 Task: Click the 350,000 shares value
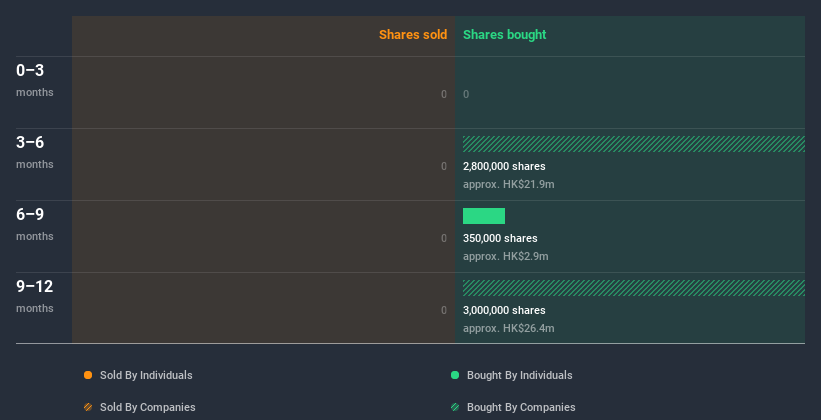(500, 238)
